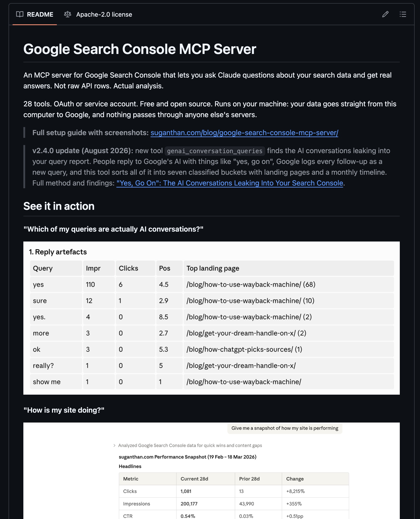Viewport: 420px width, 519px height.
Task: Open the "Yes, Go On" article link
Action: 230,183
